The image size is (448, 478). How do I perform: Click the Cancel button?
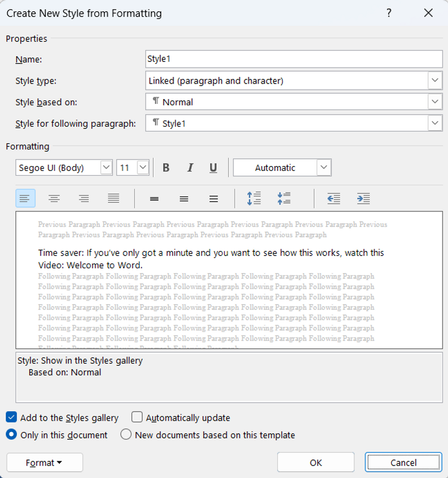(x=404, y=462)
